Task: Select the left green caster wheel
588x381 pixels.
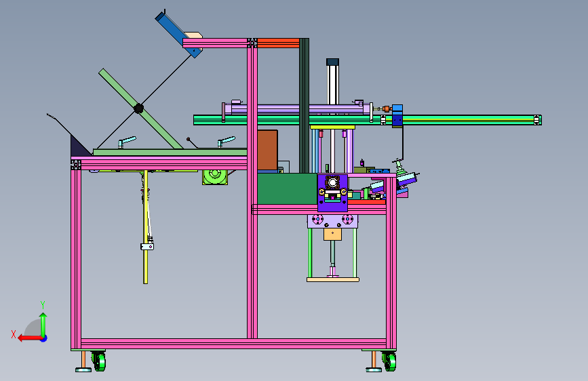Action: 100,361
